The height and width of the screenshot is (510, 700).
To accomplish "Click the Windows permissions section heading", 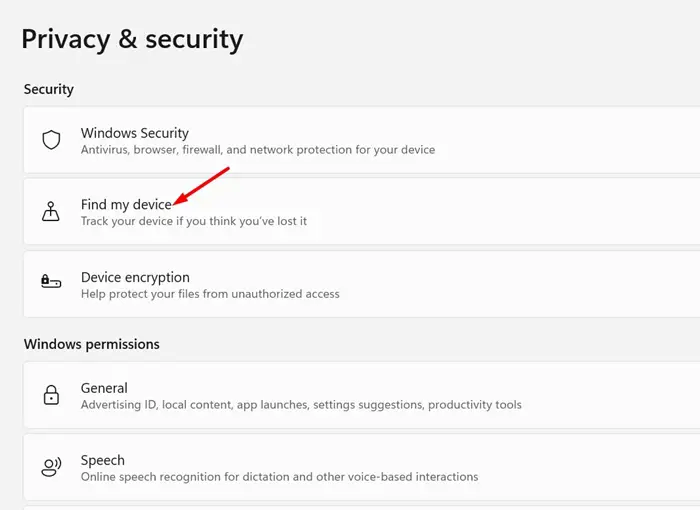I will point(92,344).
